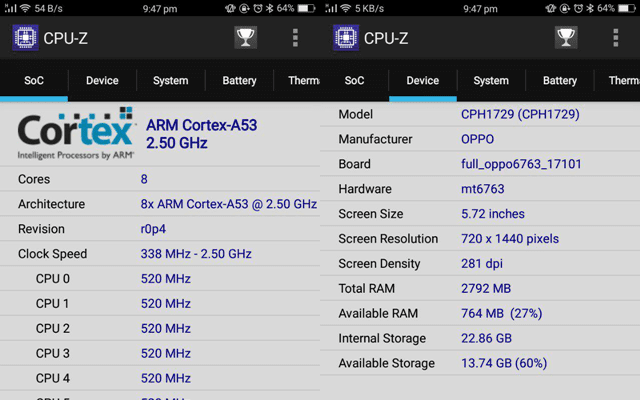Select the 520 MHz value for CPU 0
640x400 pixels.
[x=166, y=279]
